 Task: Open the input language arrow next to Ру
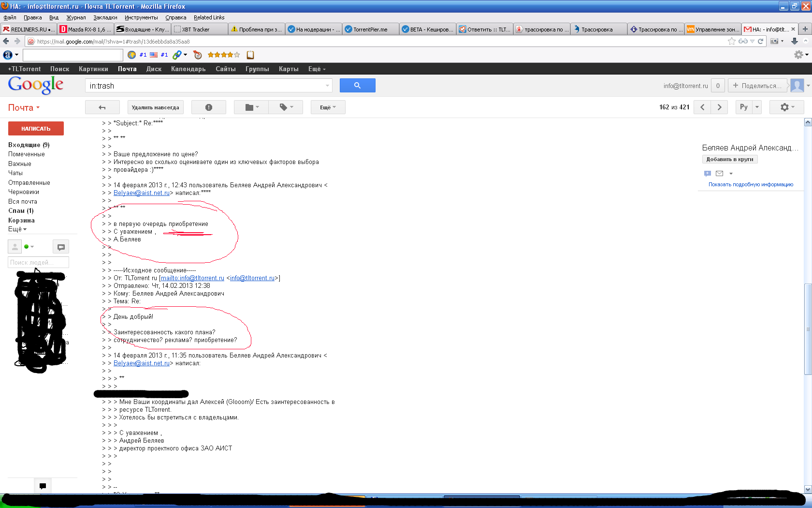[757, 107]
